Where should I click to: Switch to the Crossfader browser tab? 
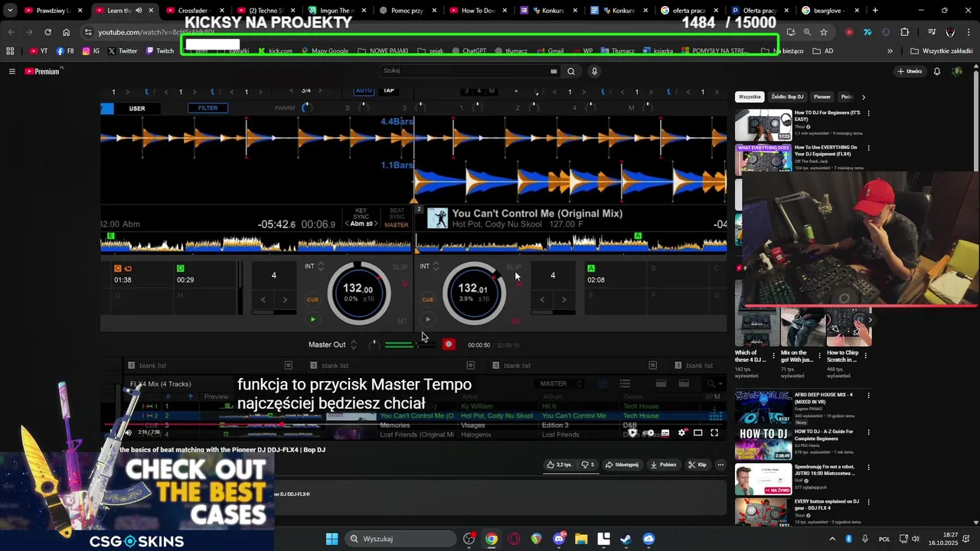(195, 11)
